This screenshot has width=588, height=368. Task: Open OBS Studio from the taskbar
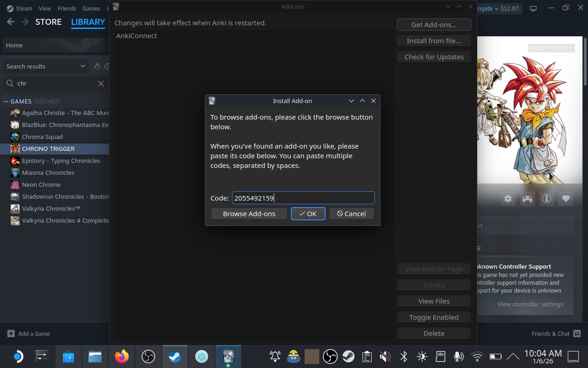click(148, 356)
